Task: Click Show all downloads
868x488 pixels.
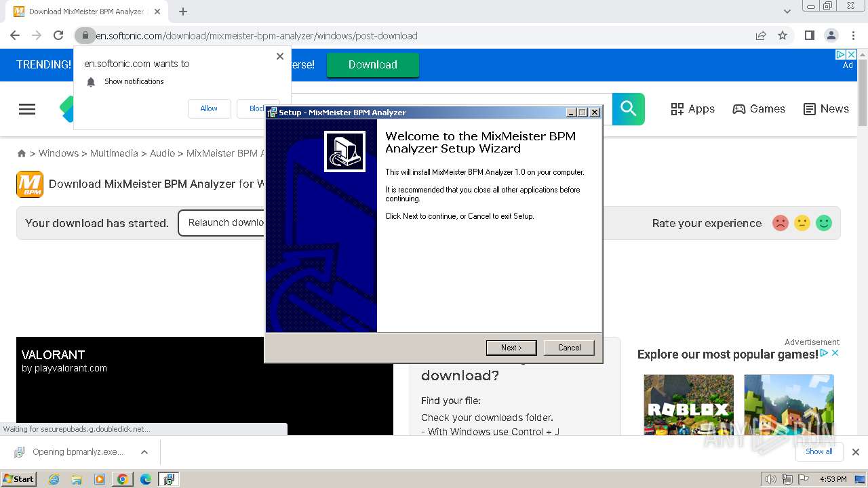Action: coord(819,451)
